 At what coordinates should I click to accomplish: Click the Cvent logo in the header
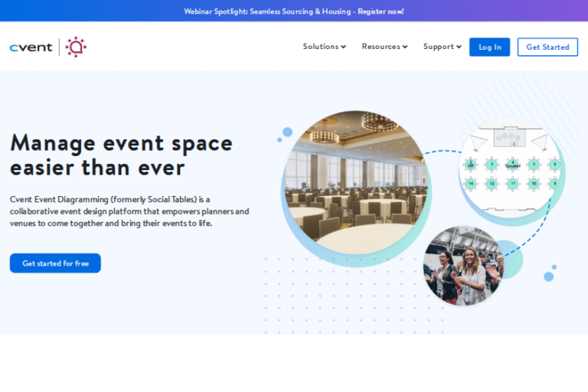(x=31, y=47)
